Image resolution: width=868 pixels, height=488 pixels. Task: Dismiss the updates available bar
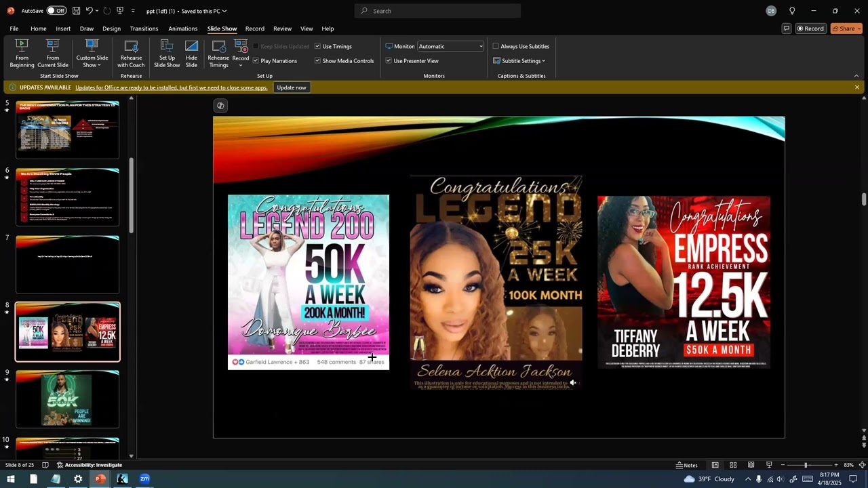pyautogui.click(x=857, y=87)
